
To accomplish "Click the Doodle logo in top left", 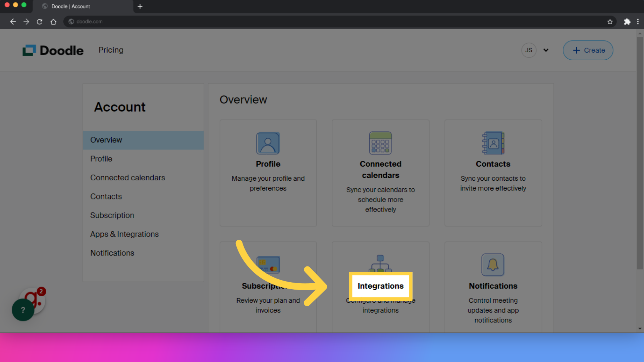I will (x=53, y=50).
